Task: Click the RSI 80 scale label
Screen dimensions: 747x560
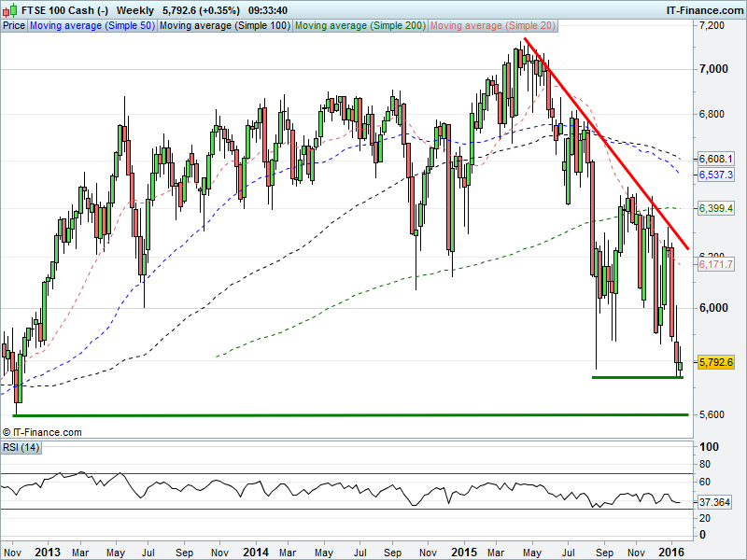Action: point(705,464)
